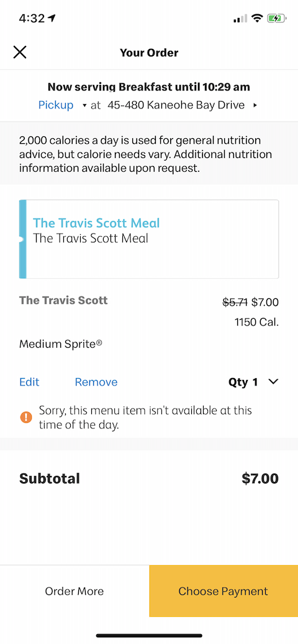
Task: Tap the blue tab of the deal card
Action: pyautogui.click(x=22, y=239)
